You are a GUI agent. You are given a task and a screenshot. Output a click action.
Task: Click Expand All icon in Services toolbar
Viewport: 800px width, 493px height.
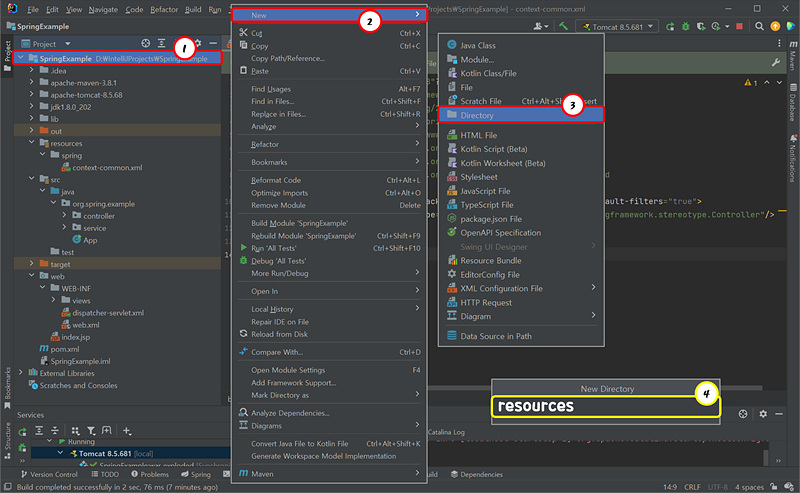point(39,431)
